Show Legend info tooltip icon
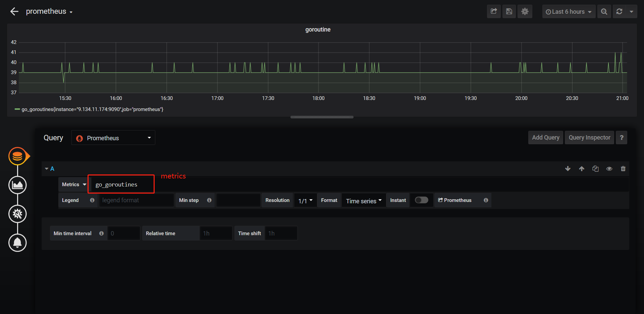This screenshot has width=644, height=314. coord(92,200)
